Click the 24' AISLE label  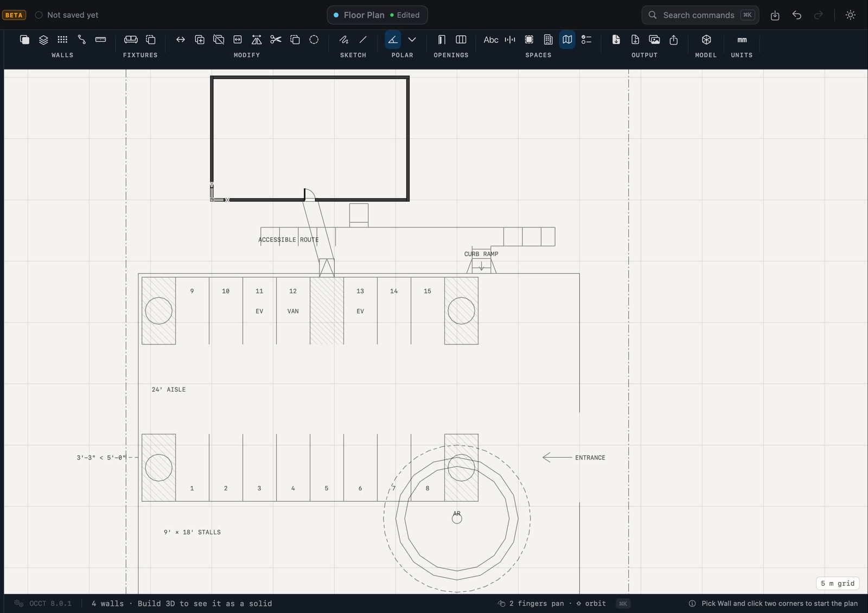click(169, 389)
